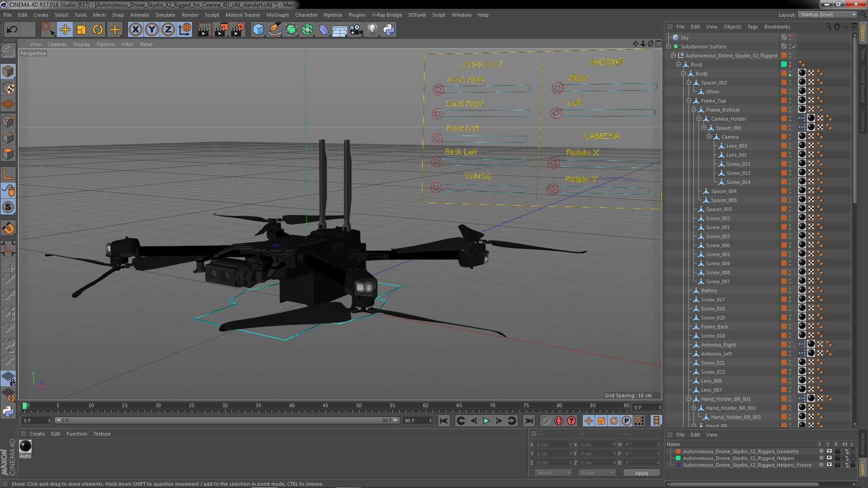Collapse the Body tree node
This screenshot has width=868, height=488.
tap(684, 74)
